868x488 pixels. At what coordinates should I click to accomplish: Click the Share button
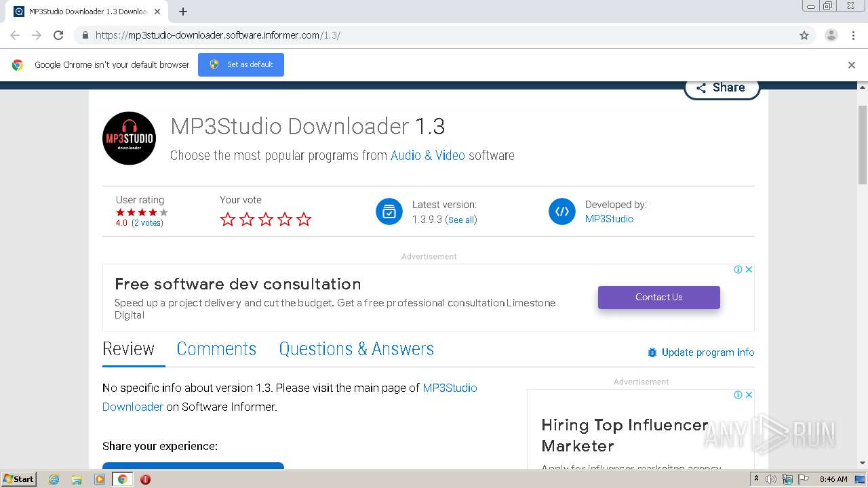coord(722,87)
